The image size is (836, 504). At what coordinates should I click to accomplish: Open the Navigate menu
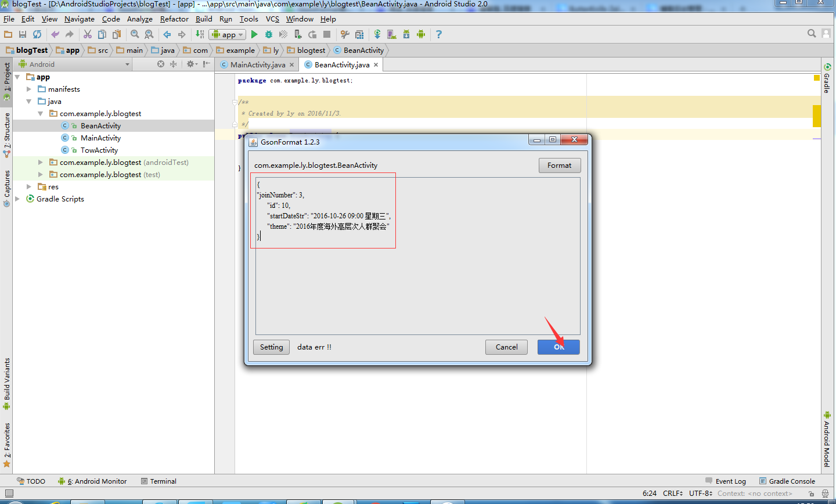(x=80, y=19)
